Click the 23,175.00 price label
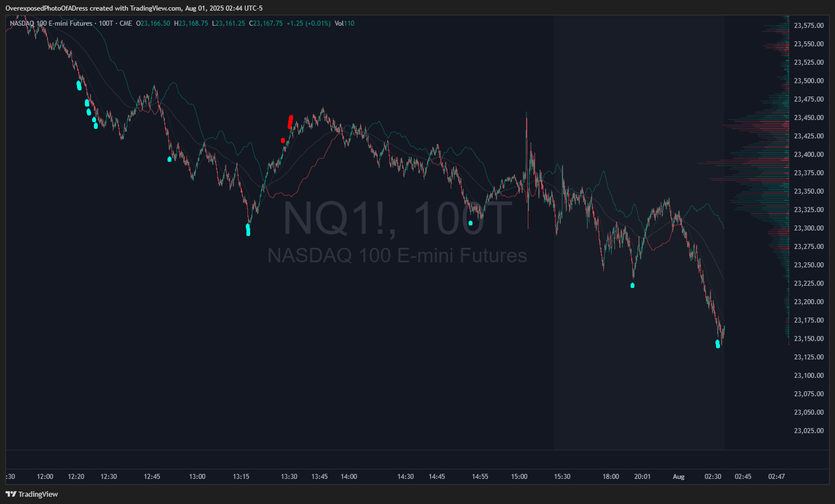 tap(809, 320)
